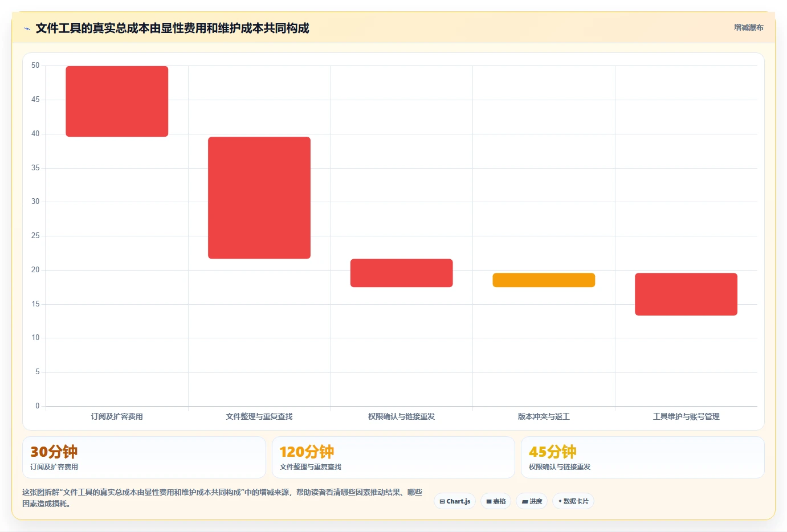
Task: Click the 增减瀑布 label in header
Action: pos(748,27)
